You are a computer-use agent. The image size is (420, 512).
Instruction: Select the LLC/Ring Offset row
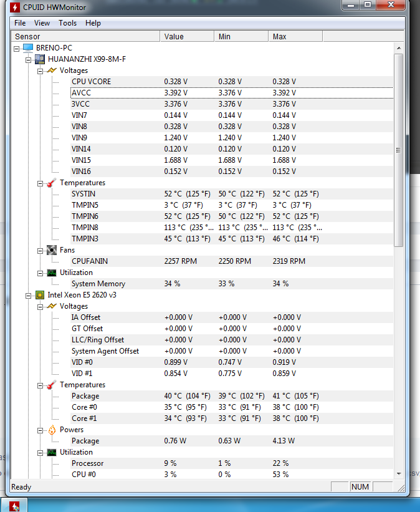point(232,340)
